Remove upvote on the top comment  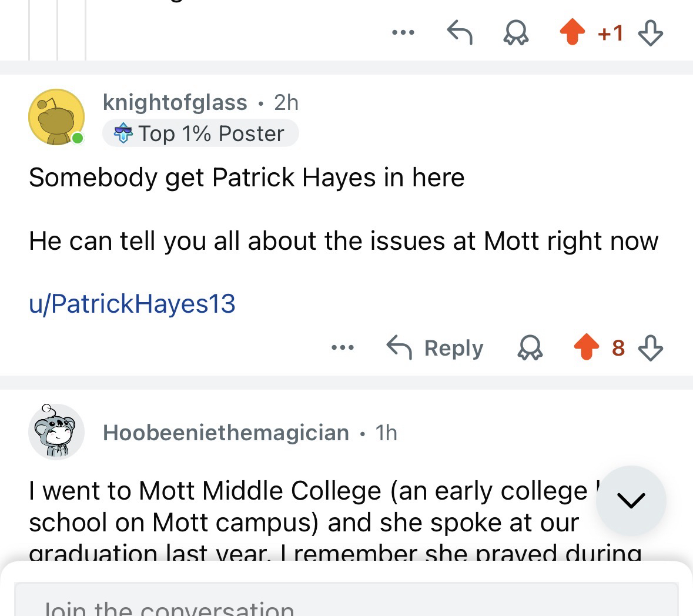pos(572,32)
